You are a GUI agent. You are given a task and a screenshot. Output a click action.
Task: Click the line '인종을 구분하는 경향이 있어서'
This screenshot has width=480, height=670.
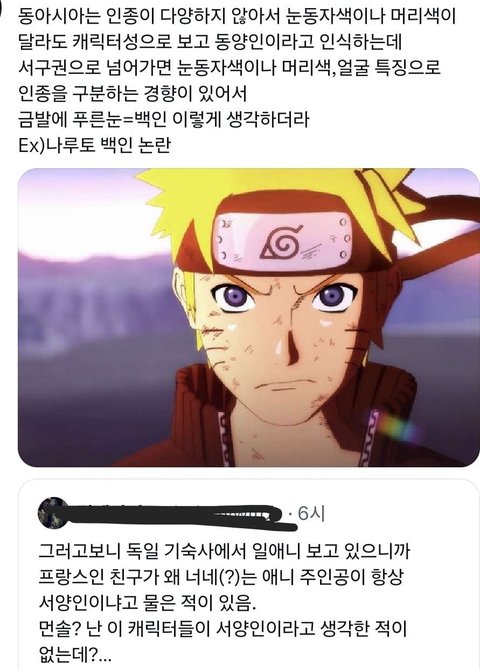click(x=133, y=94)
